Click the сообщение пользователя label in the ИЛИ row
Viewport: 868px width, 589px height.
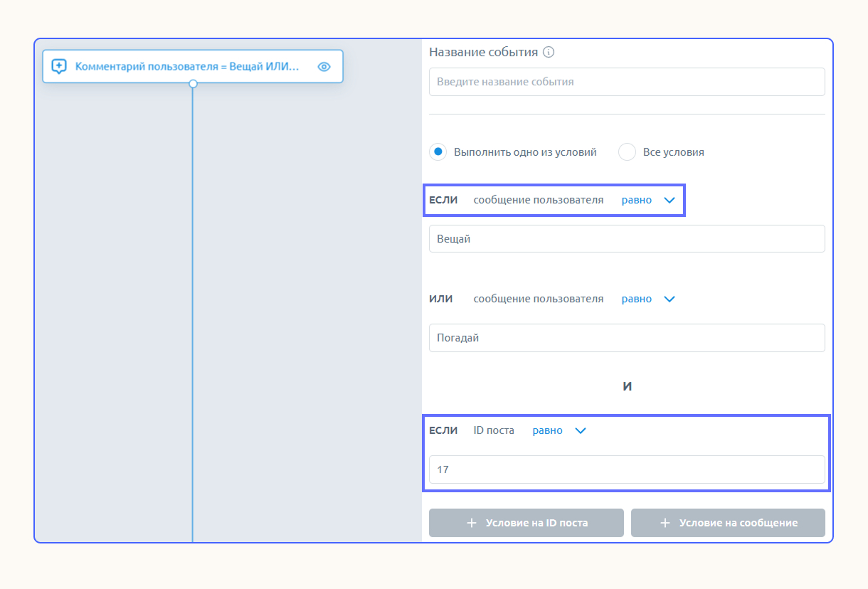(x=539, y=299)
